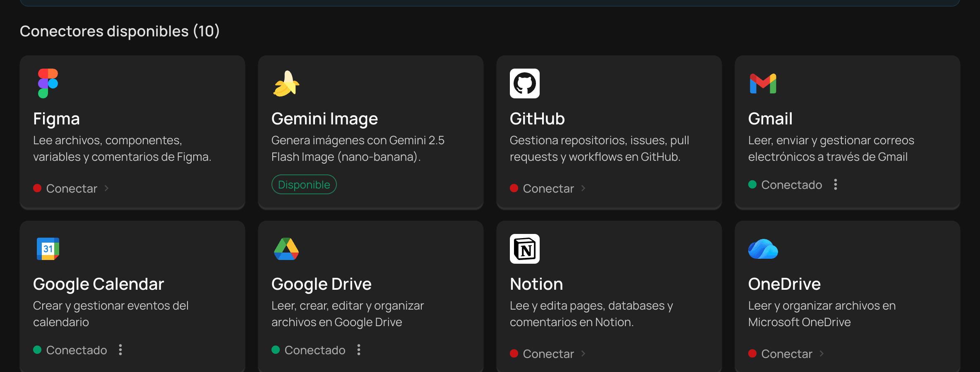Click the Google Drive triangle icon
Image resolution: width=980 pixels, height=372 pixels.
[x=286, y=249]
